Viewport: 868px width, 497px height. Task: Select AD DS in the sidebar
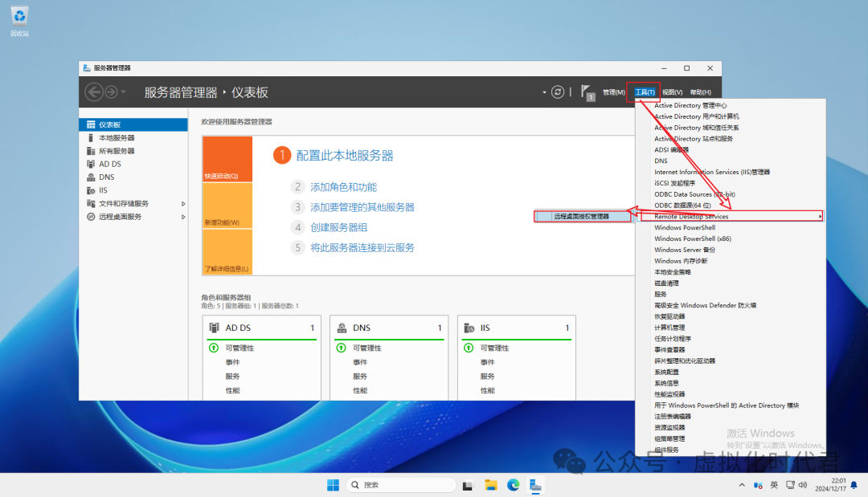[109, 164]
